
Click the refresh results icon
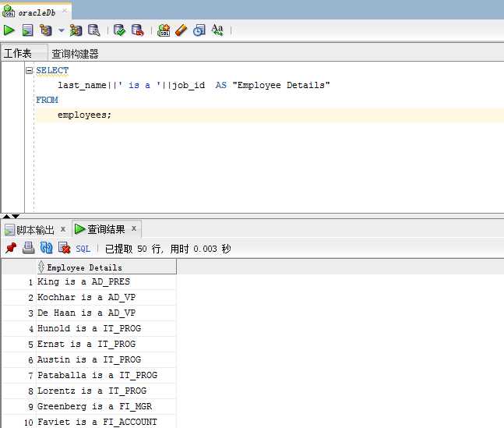click(x=46, y=248)
